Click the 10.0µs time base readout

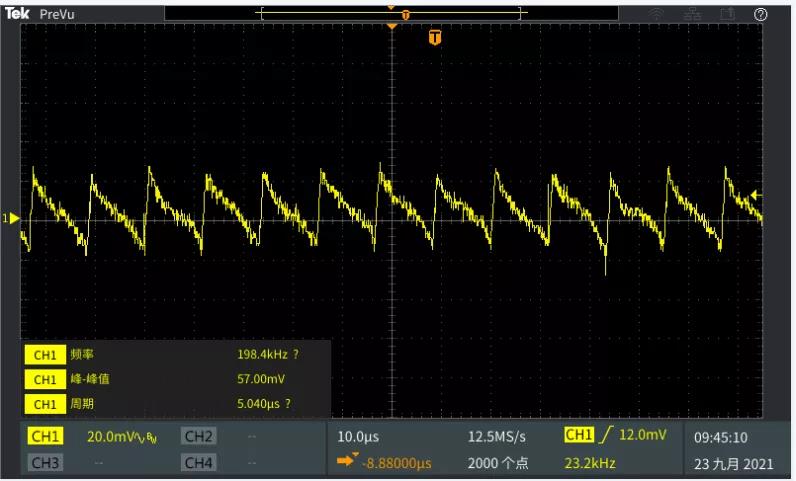pyautogui.click(x=358, y=436)
